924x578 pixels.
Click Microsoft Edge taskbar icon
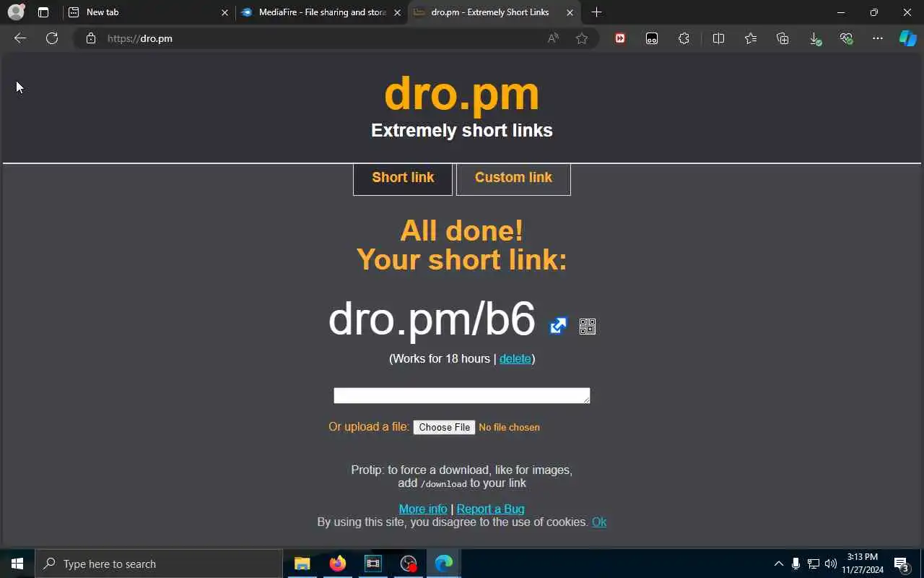(444, 564)
